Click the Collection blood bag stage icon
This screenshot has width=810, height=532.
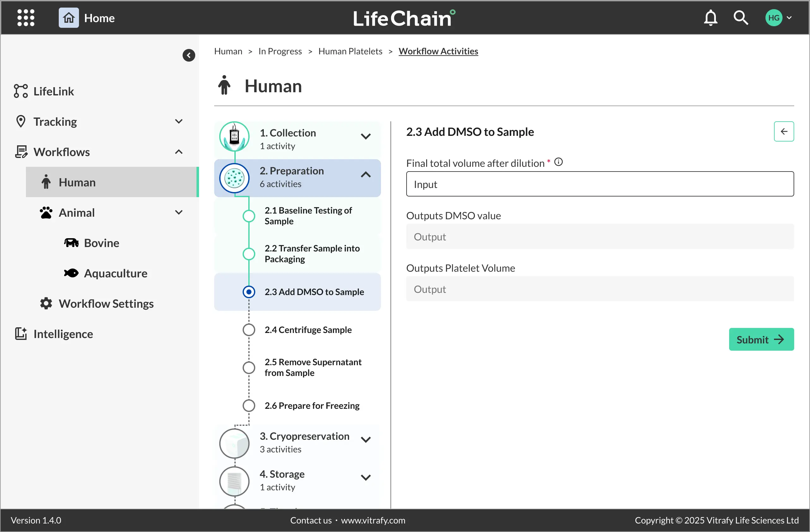coord(234,136)
